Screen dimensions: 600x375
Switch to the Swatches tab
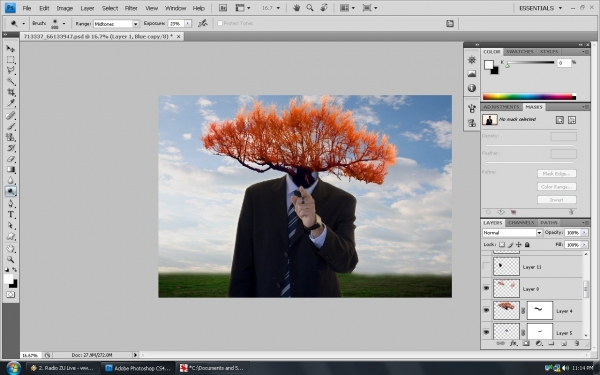[520, 52]
